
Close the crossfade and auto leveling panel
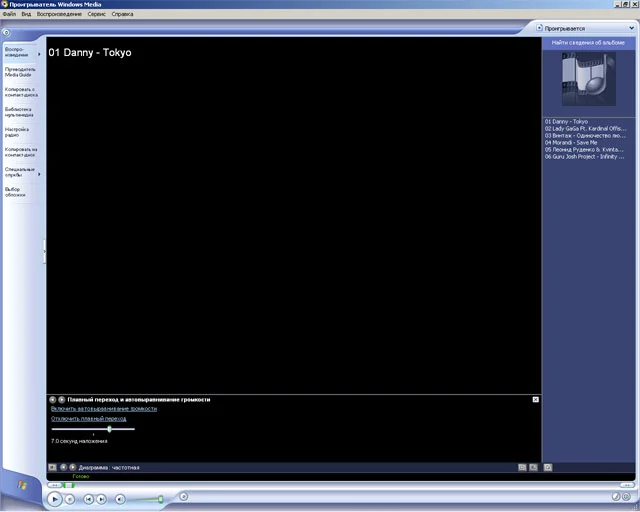(536, 399)
